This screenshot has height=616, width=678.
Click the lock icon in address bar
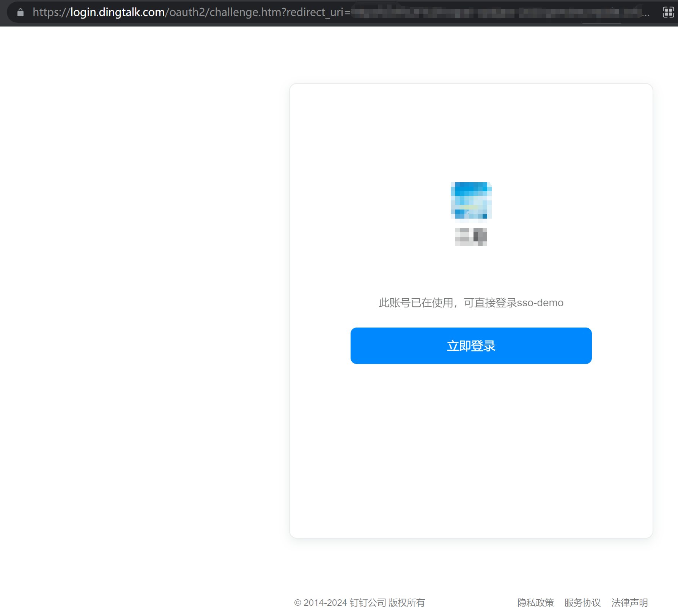tap(20, 13)
